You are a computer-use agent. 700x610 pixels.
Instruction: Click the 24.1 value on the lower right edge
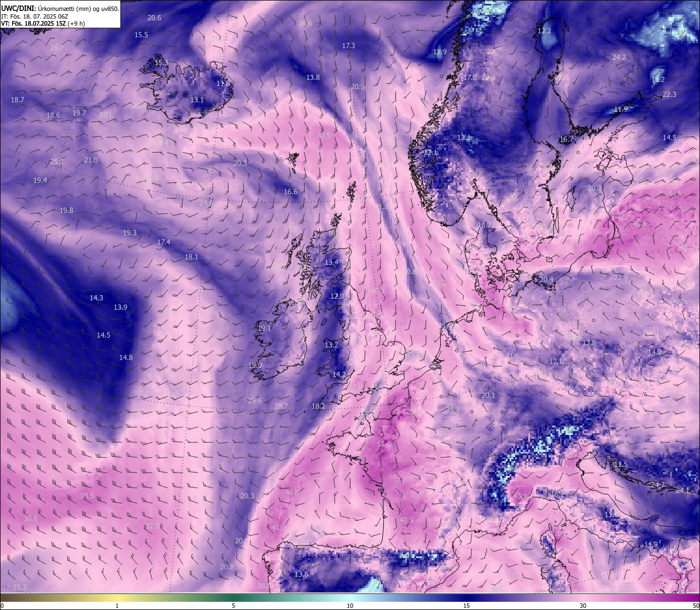[x=683, y=490]
